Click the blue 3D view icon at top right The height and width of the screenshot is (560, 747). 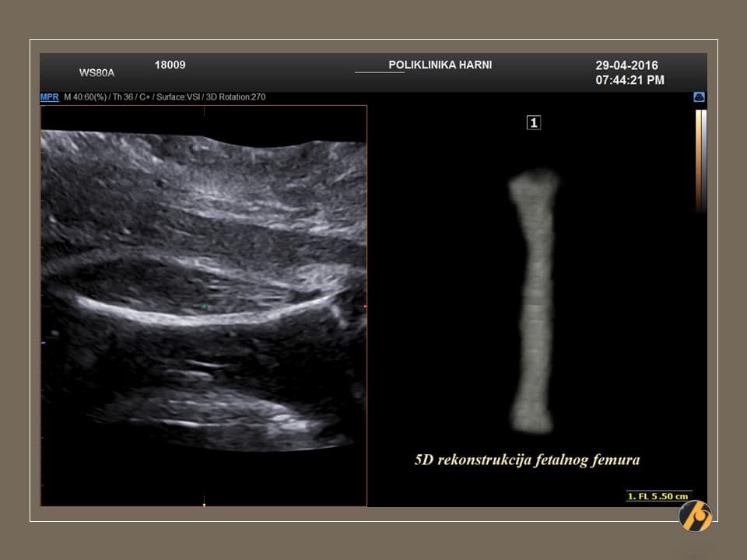(699, 97)
